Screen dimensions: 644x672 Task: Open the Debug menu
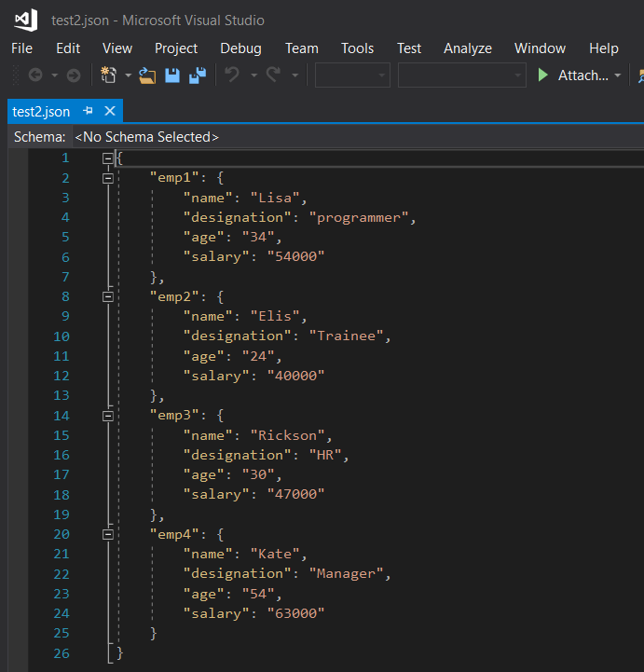240,48
